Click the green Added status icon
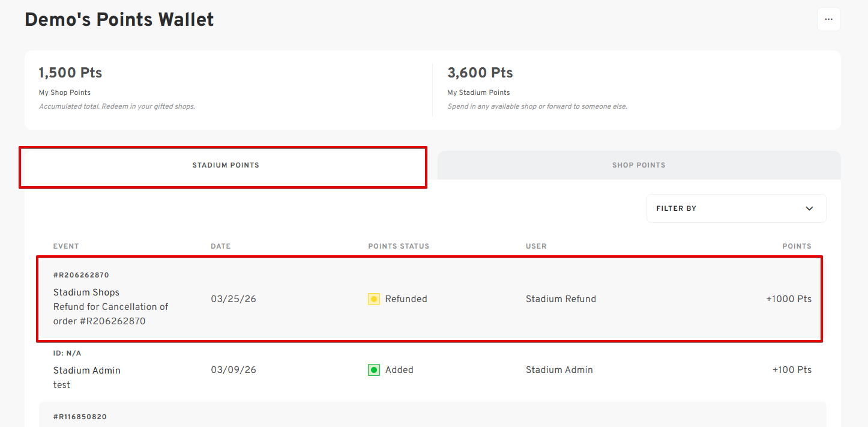868x427 pixels. (374, 370)
